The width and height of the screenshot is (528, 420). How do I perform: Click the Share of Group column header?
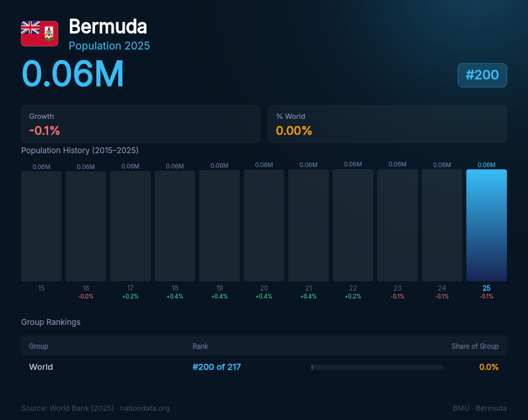(x=475, y=346)
